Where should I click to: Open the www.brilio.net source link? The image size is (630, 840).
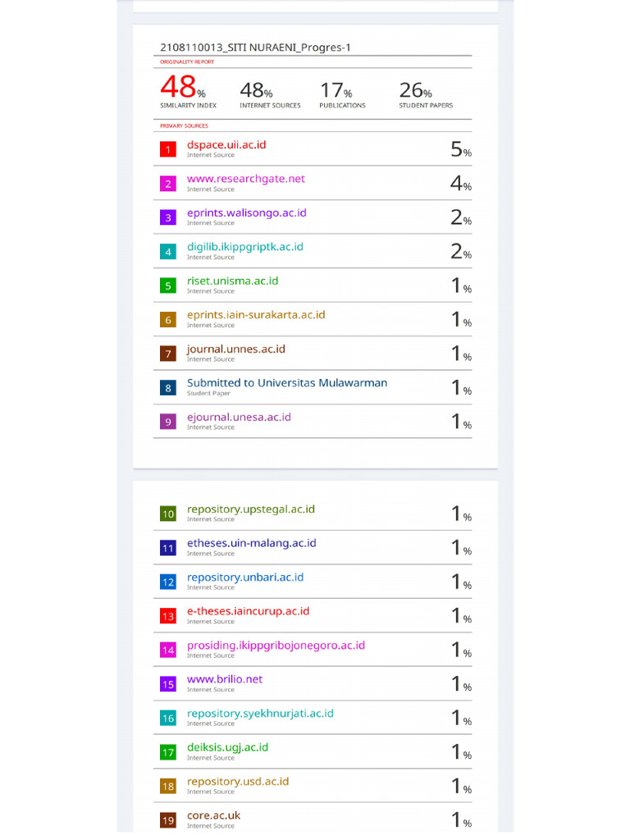[225, 679]
